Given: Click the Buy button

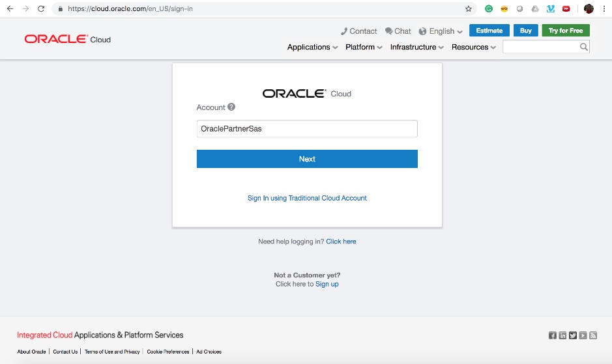Looking at the screenshot, I should 526,31.
